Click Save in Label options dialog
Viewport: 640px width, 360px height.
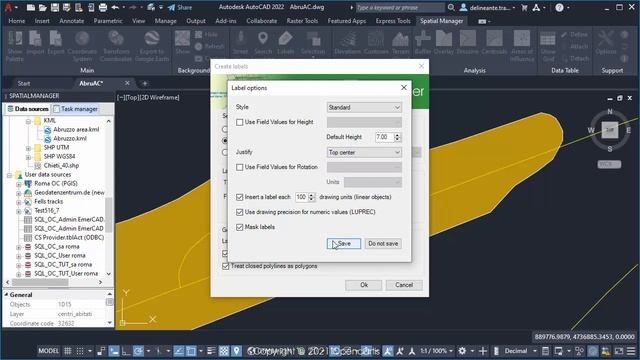point(344,244)
